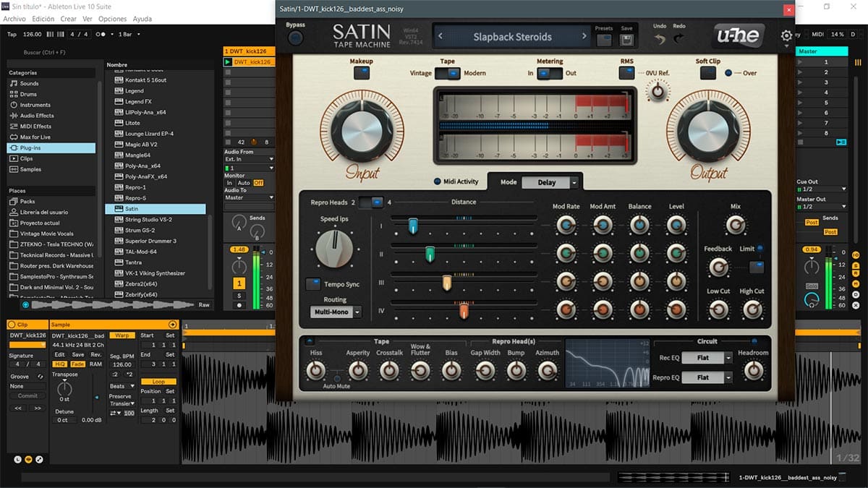Click the Speed ips knob
Screen dimensions: 868x488
point(334,248)
